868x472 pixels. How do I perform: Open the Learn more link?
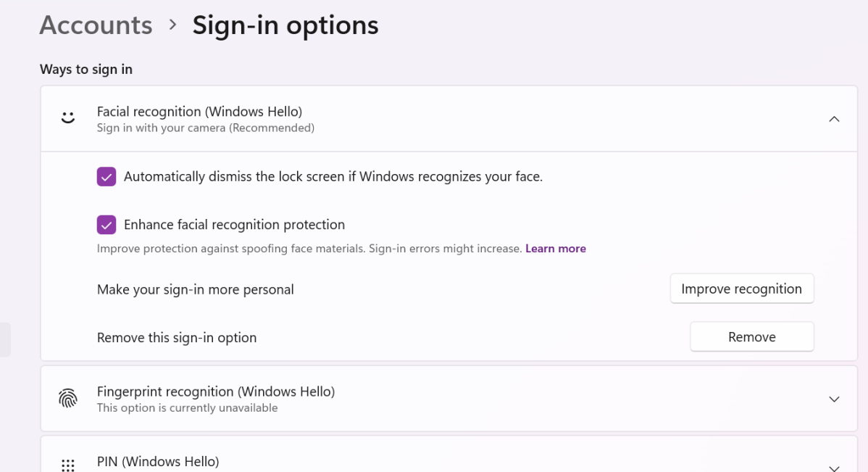556,249
